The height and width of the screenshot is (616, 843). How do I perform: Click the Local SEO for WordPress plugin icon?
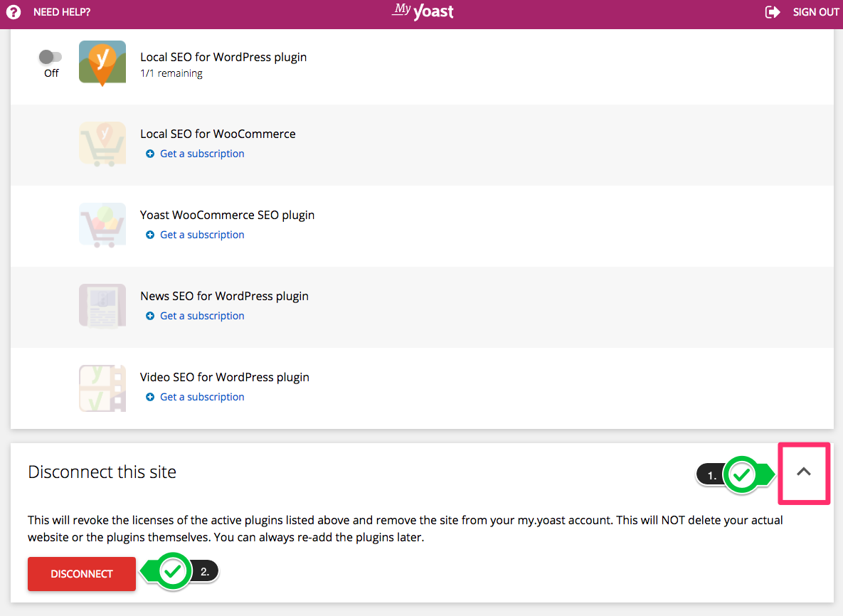coord(102,63)
